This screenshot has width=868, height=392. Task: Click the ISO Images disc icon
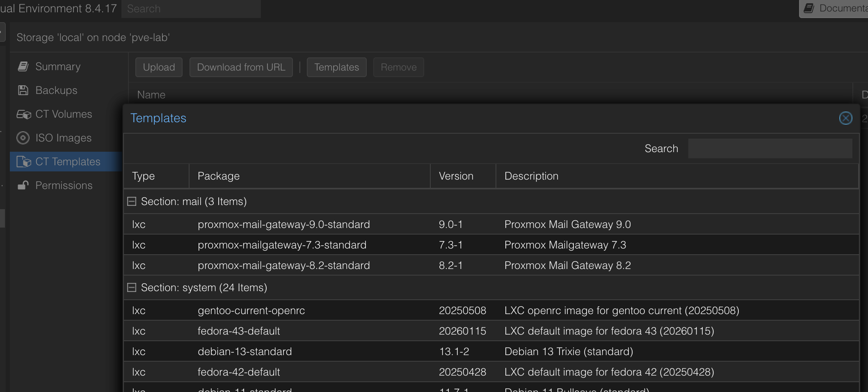pyautogui.click(x=23, y=138)
